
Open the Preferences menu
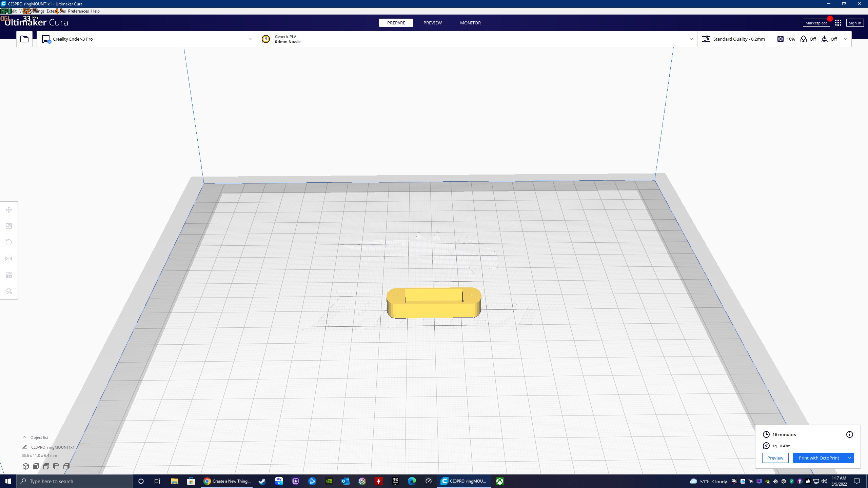78,11
